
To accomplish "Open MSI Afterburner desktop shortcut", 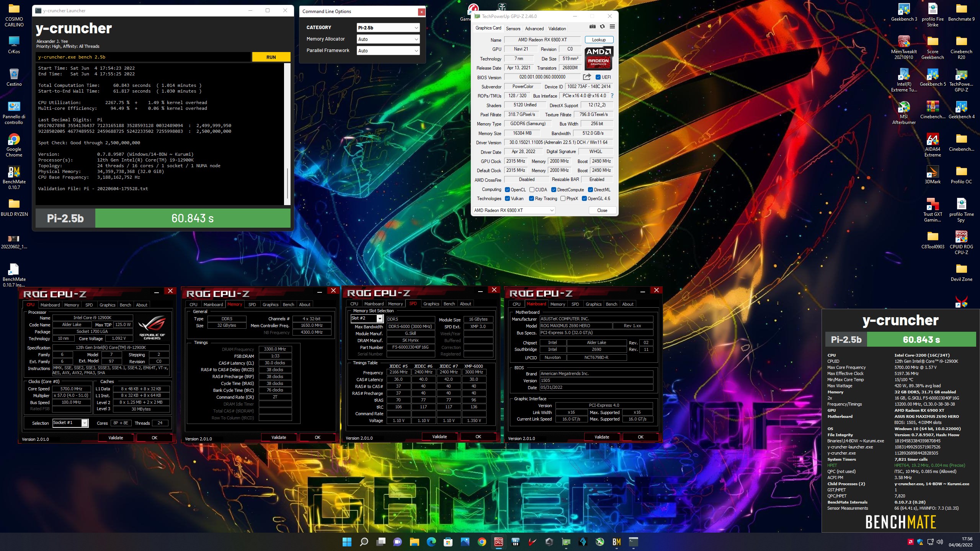I will point(904,112).
